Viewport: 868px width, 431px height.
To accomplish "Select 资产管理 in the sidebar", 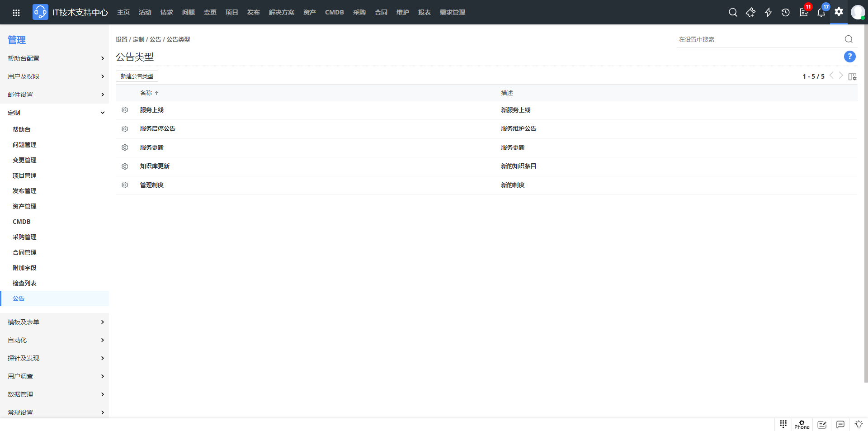I will point(24,206).
